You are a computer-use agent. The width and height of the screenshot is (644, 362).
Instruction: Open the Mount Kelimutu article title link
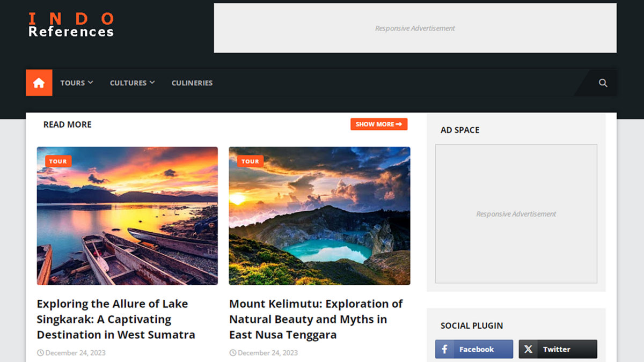[x=316, y=319]
